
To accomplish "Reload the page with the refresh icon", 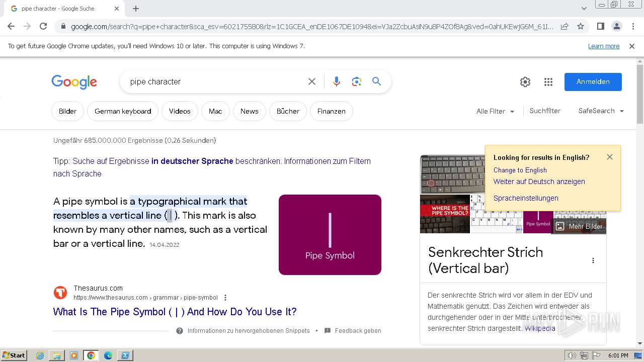I will point(43,27).
